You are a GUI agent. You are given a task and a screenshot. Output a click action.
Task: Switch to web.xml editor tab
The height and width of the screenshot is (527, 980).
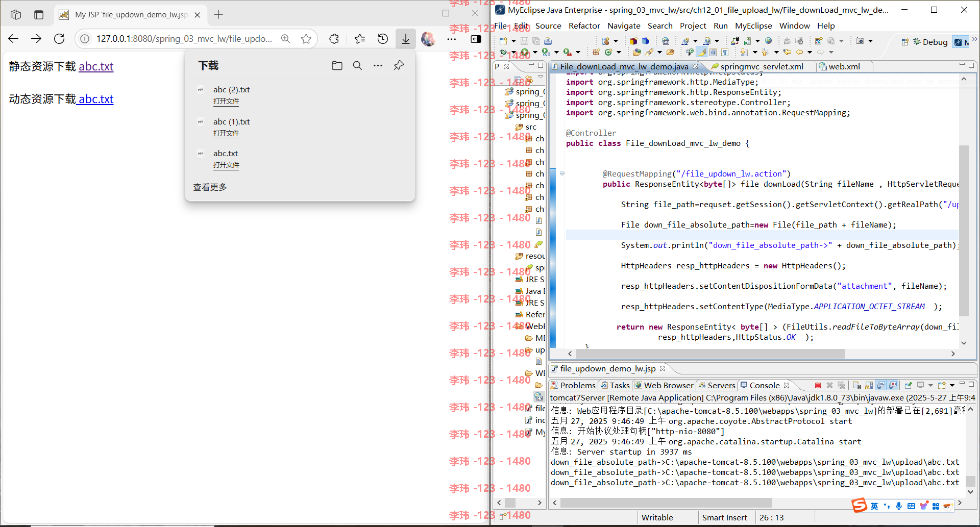click(x=844, y=66)
